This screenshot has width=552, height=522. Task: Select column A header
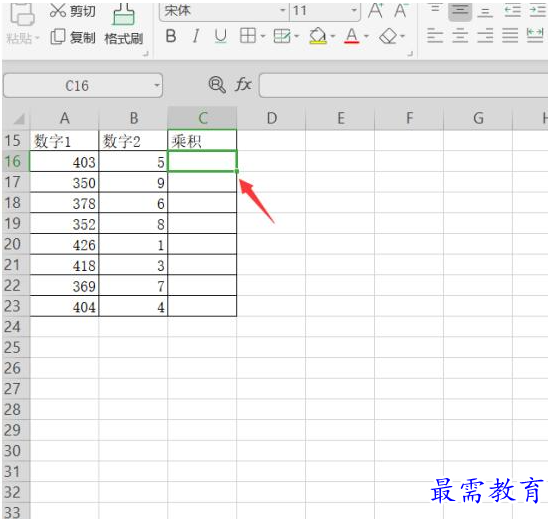point(64,118)
